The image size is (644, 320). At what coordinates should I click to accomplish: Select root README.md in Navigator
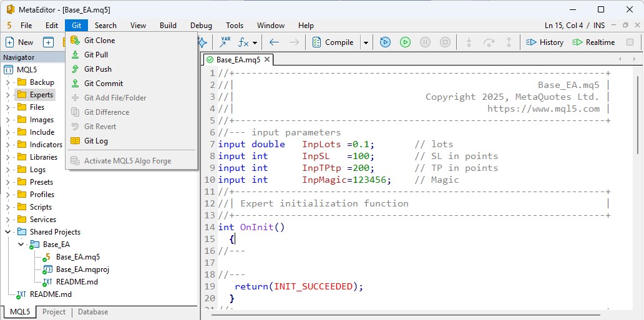click(51, 294)
